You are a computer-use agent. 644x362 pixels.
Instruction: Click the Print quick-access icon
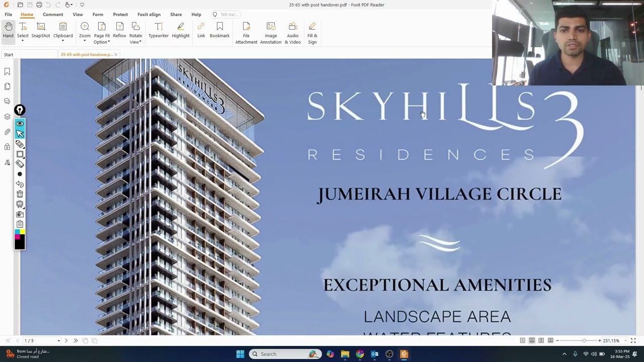[x=39, y=5]
